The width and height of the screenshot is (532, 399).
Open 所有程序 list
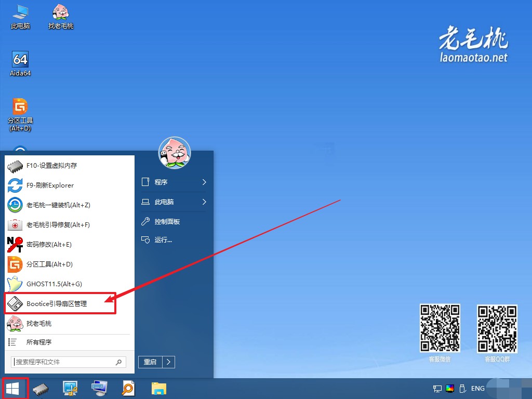(70, 342)
